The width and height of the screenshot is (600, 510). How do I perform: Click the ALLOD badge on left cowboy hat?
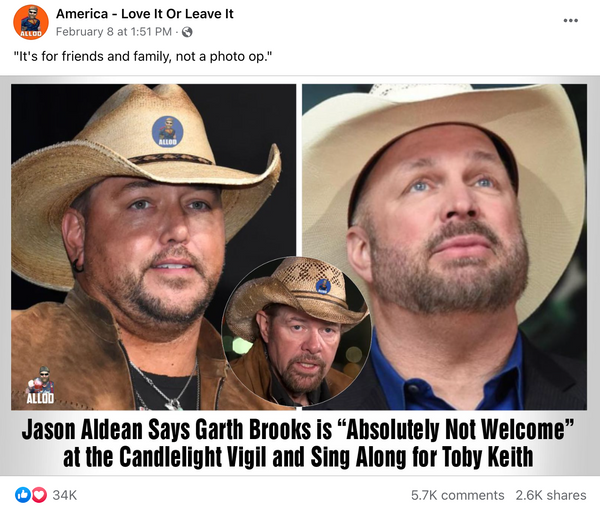[167, 132]
